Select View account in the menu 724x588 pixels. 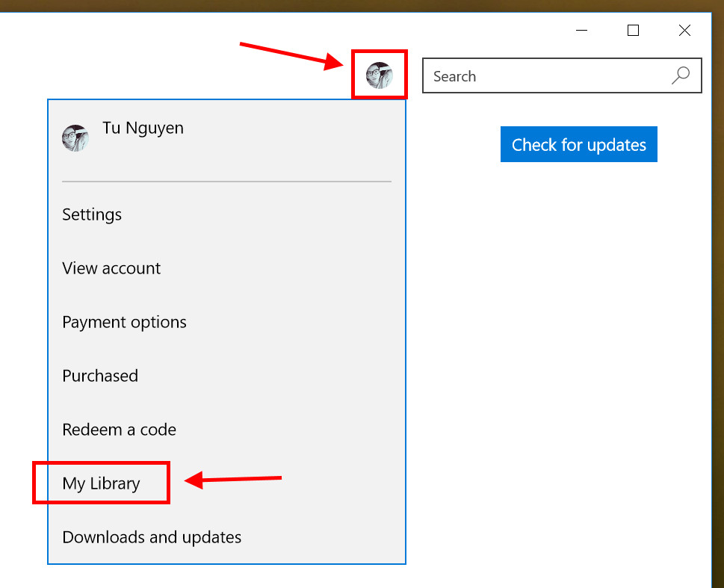click(x=111, y=268)
